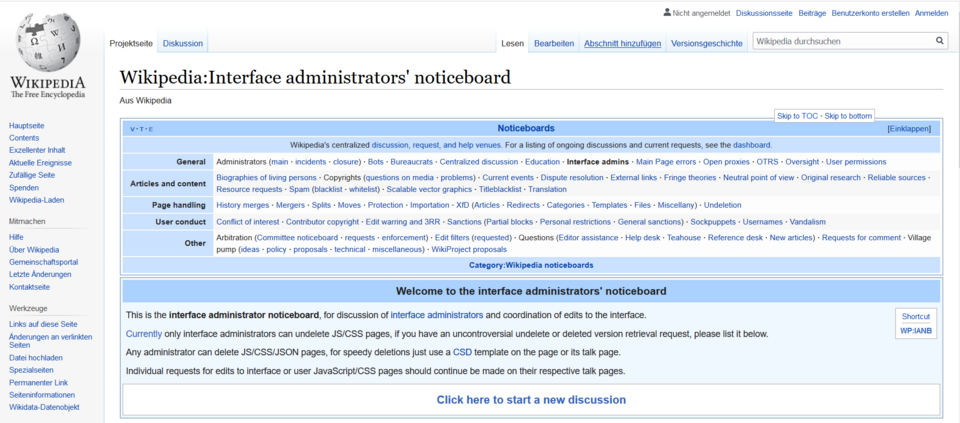Open Datei hochladen link
The width and height of the screenshot is (960, 423).
(x=36, y=357)
